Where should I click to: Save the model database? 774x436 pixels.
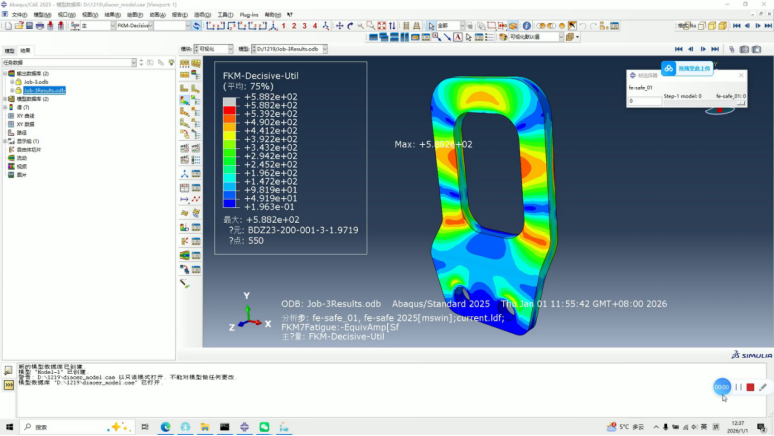pyautogui.click(x=29, y=26)
